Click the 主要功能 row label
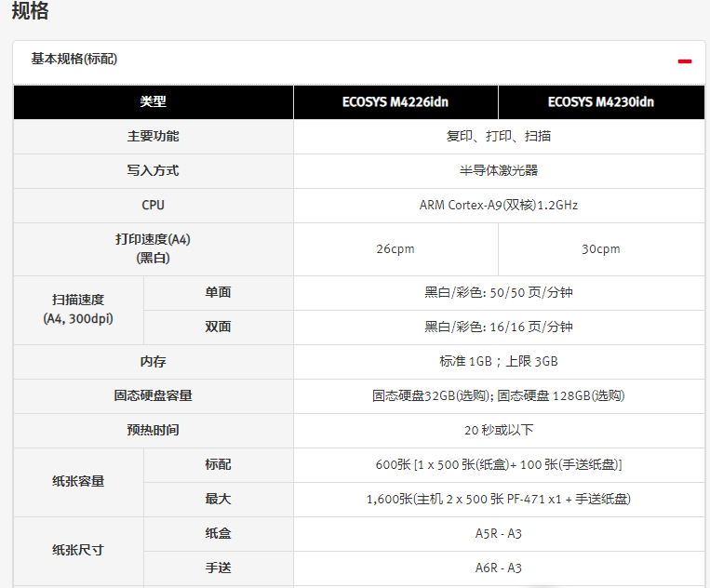The height and width of the screenshot is (588, 710). click(153, 136)
